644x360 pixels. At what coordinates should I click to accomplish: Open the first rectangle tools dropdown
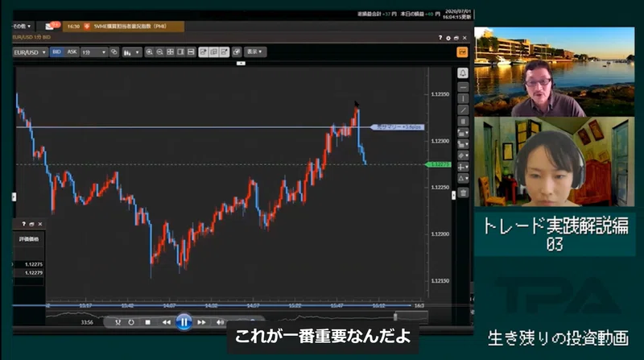pyautogui.click(x=463, y=133)
